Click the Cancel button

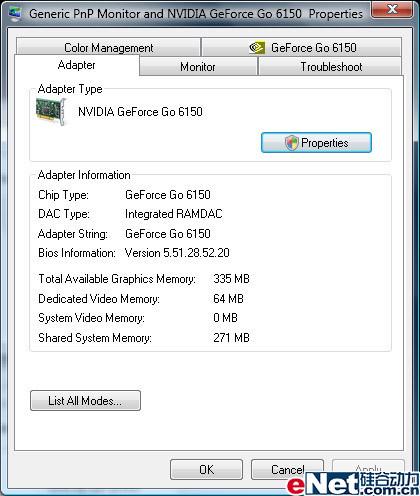(x=287, y=469)
